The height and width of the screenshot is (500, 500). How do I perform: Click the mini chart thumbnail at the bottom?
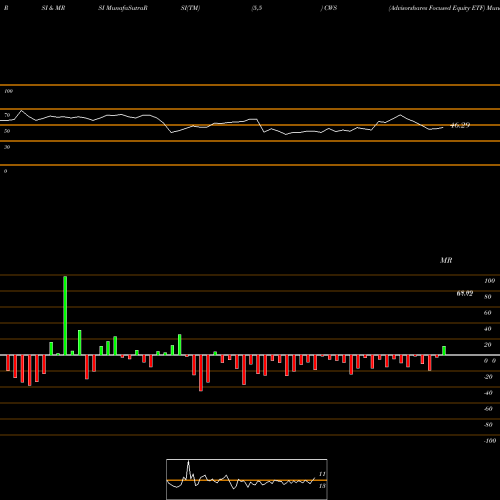[x=247, y=479]
